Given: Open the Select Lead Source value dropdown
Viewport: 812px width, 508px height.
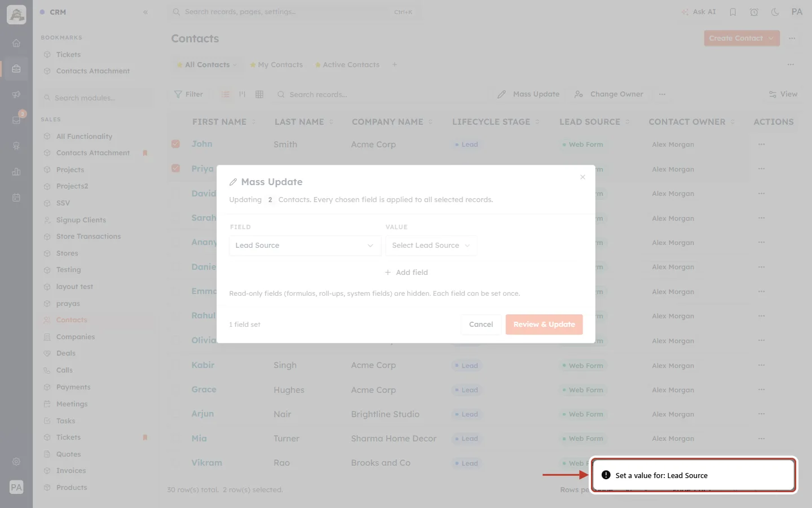Looking at the screenshot, I should [x=431, y=246].
